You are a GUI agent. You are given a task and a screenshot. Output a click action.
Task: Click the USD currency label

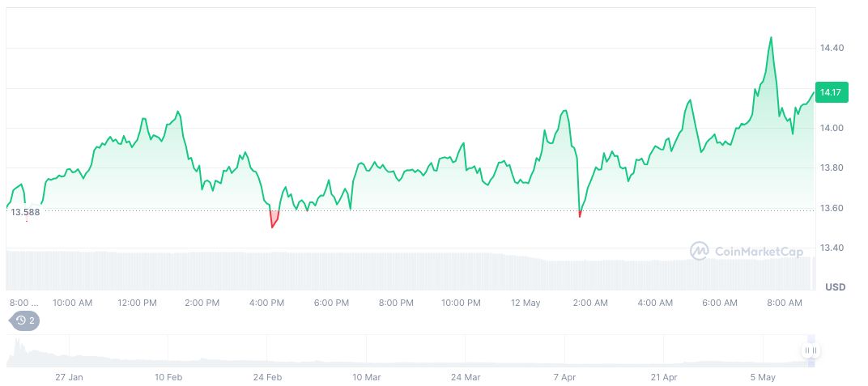pos(835,287)
